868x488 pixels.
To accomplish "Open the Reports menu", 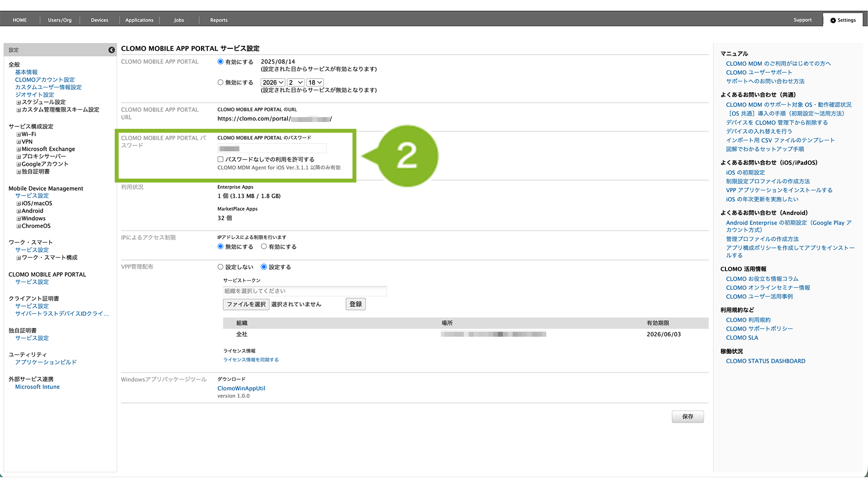I will (x=219, y=20).
